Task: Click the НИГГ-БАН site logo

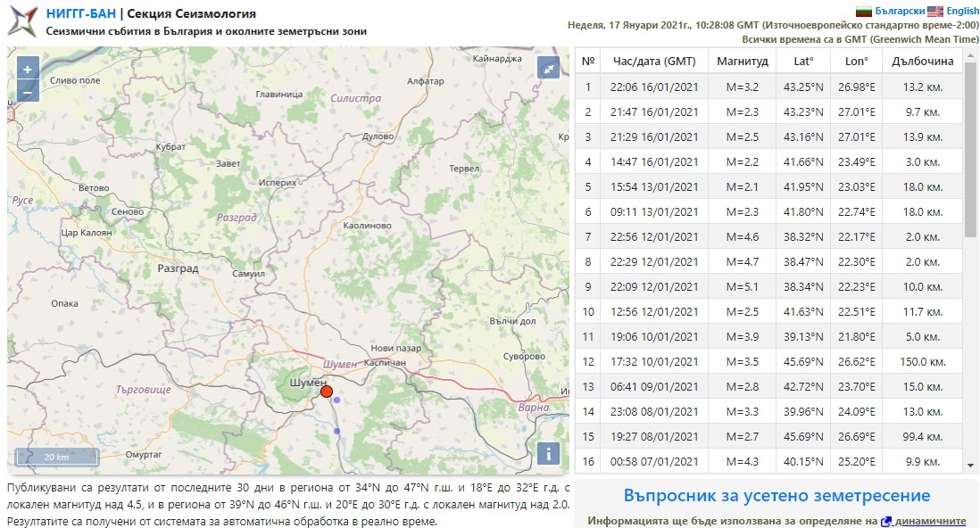Action: [22, 21]
